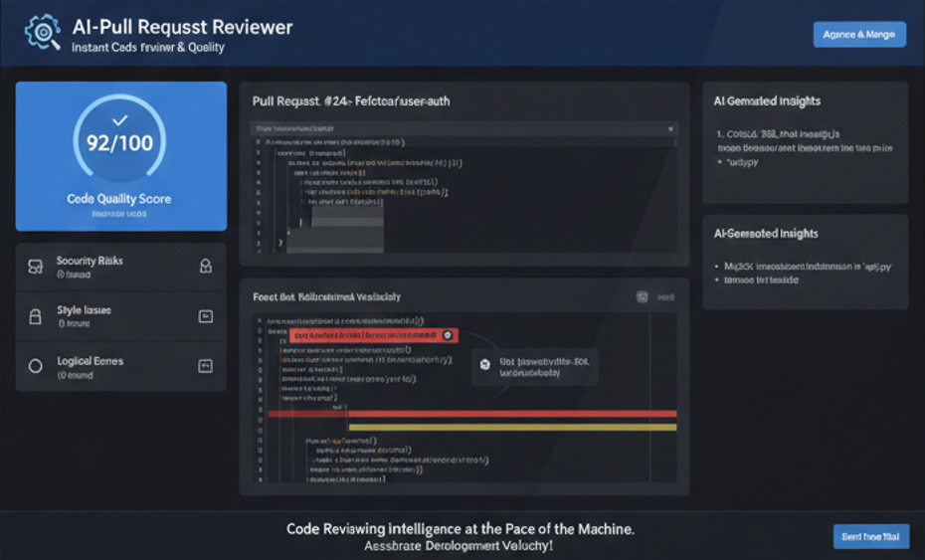Click the icon inside the code tooltip popup
Screen dimensions: 925x560
click(485, 365)
